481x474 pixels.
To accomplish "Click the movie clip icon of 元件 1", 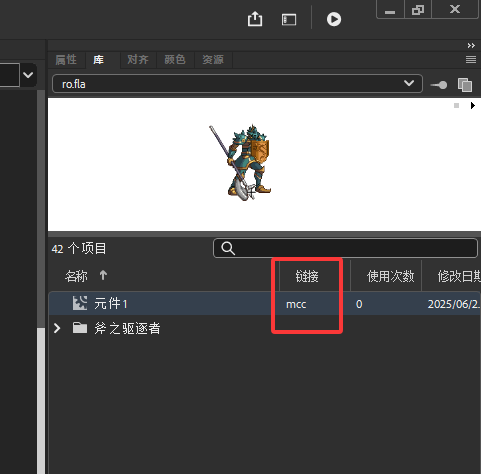I will coord(80,303).
